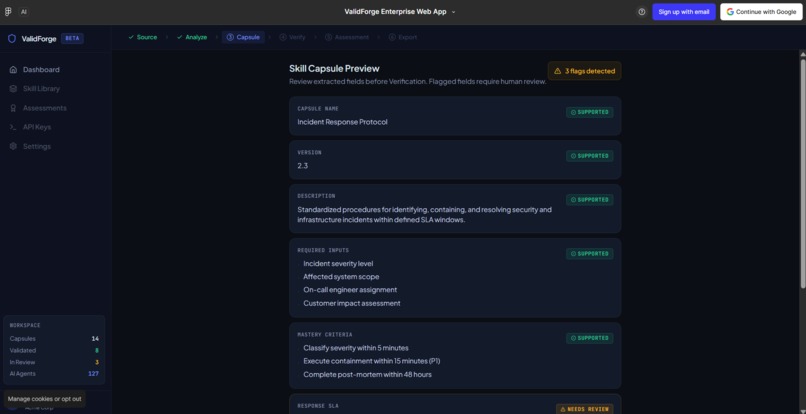Screen dimensions: 806x414
Task: Click Customer impact assessment item
Action: point(352,303)
